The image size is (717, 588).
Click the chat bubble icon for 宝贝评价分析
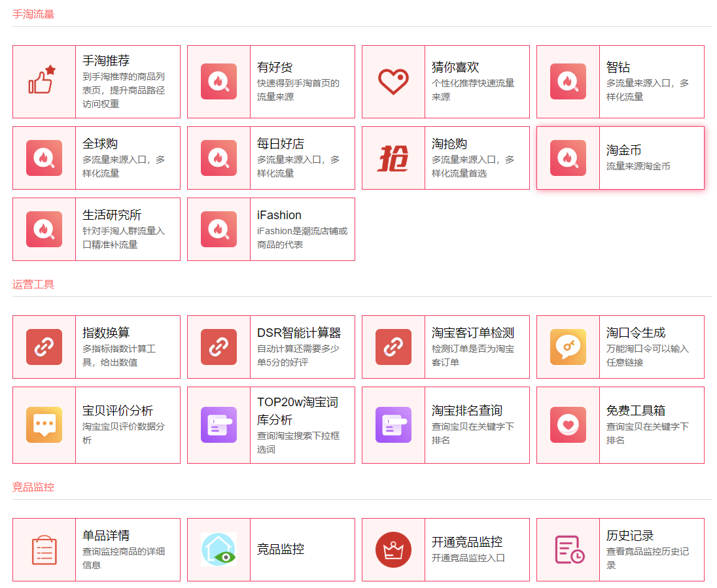(x=44, y=424)
